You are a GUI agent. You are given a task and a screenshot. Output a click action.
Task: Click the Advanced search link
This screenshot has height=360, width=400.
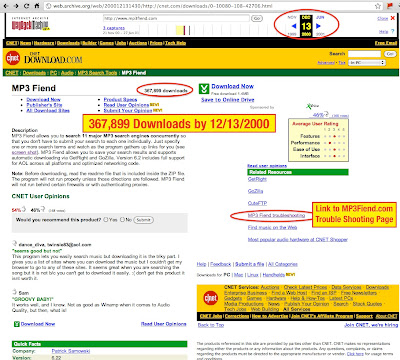pos(326,62)
